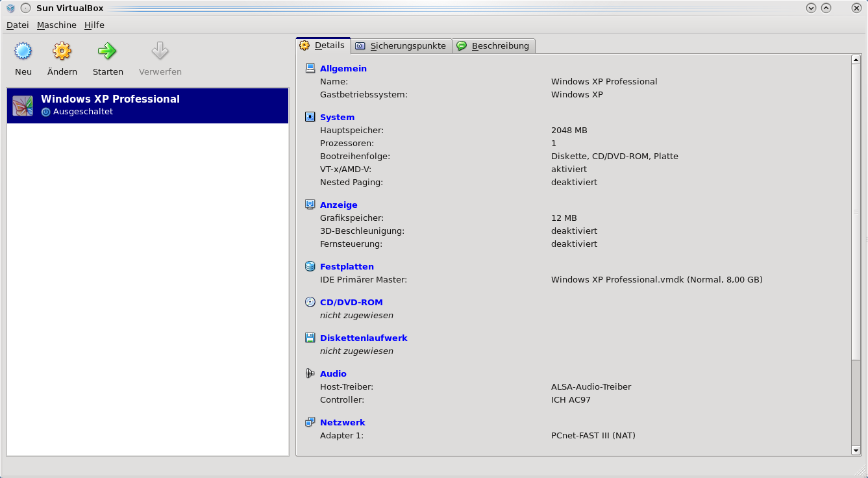
Task: Close the Sun VirtualBox window
Action: pos(856,8)
